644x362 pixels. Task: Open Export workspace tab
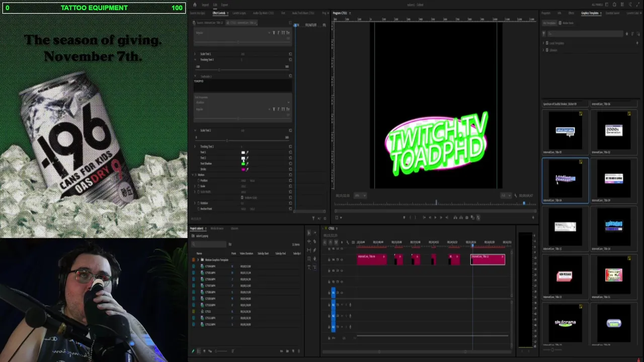click(224, 5)
